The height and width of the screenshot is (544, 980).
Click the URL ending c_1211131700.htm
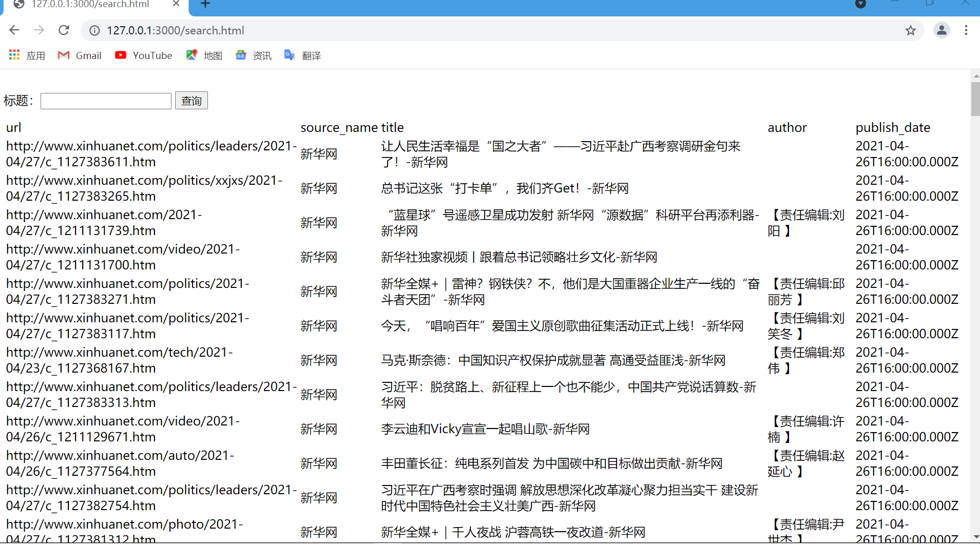tap(123, 257)
